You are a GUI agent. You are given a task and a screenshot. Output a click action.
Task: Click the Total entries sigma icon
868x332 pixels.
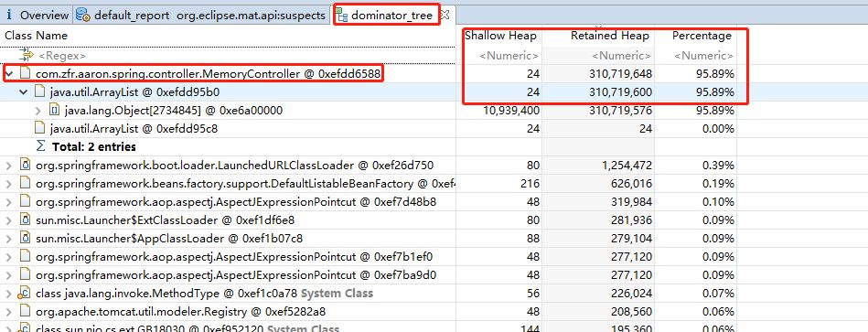[x=40, y=146]
